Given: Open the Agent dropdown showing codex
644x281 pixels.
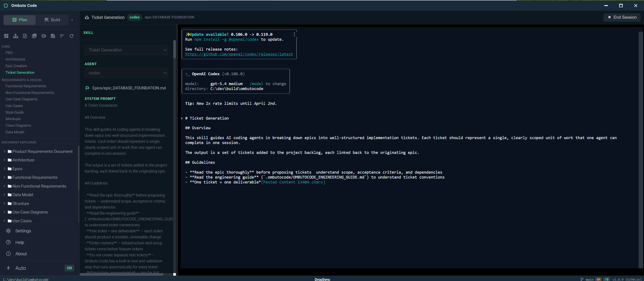Looking at the screenshot, I should [x=126, y=73].
